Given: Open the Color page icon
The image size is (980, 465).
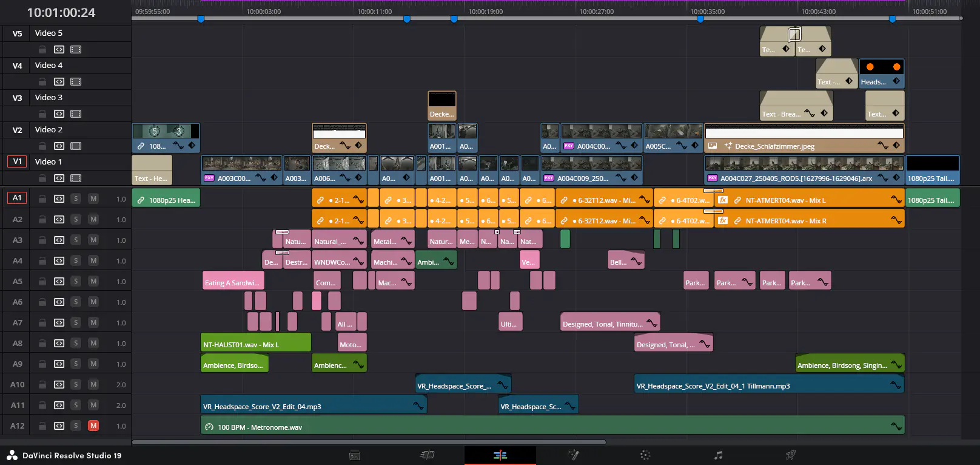Looking at the screenshot, I should [645, 455].
